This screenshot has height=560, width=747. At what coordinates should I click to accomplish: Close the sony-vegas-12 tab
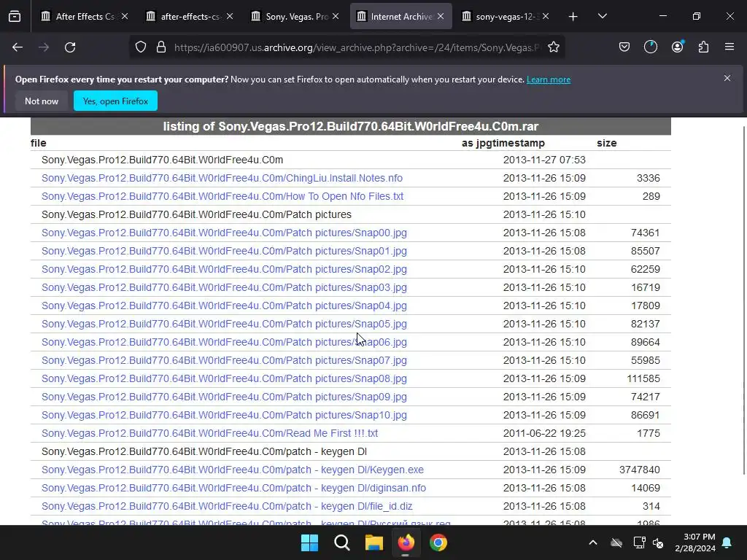tap(546, 16)
